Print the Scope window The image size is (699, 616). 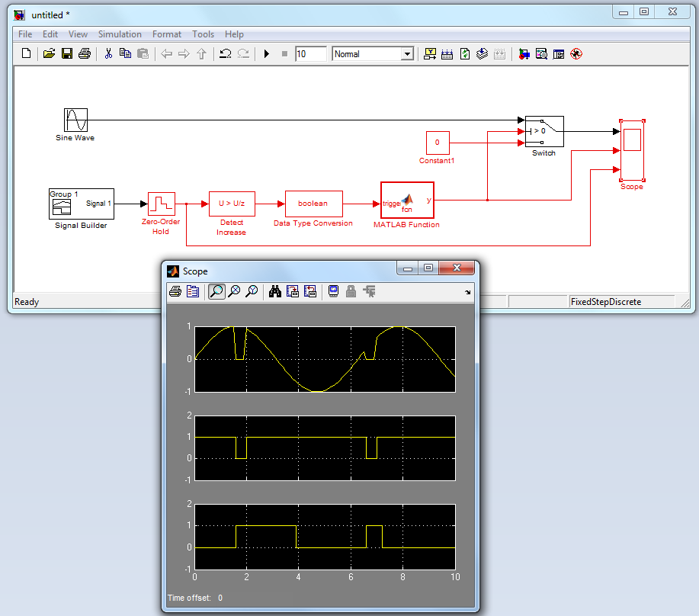coord(175,291)
